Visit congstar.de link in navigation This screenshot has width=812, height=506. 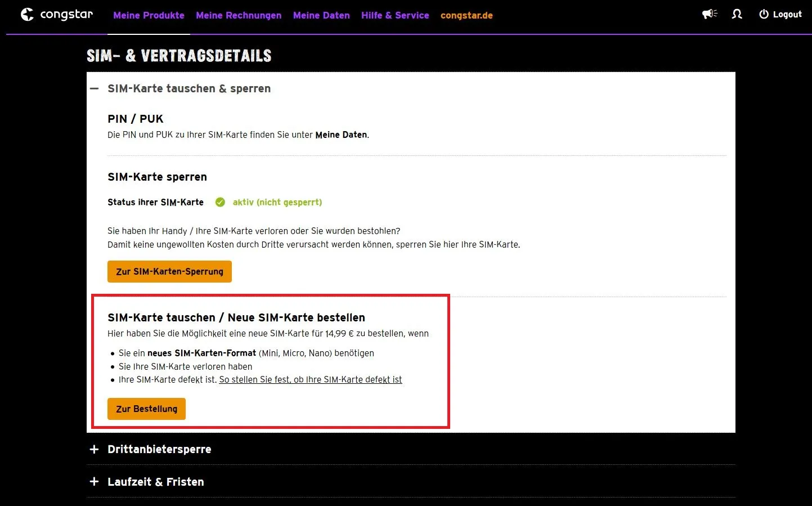click(466, 15)
